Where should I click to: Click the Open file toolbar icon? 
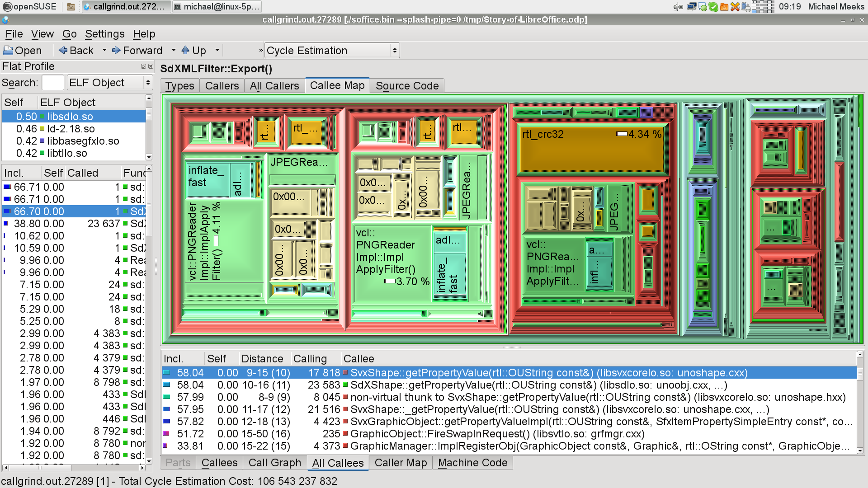tap(8, 51)
